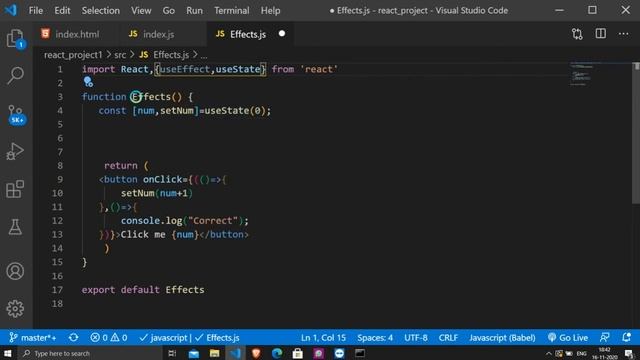
Task: Open the Manage gear icon
Action: tap(16, 309)
